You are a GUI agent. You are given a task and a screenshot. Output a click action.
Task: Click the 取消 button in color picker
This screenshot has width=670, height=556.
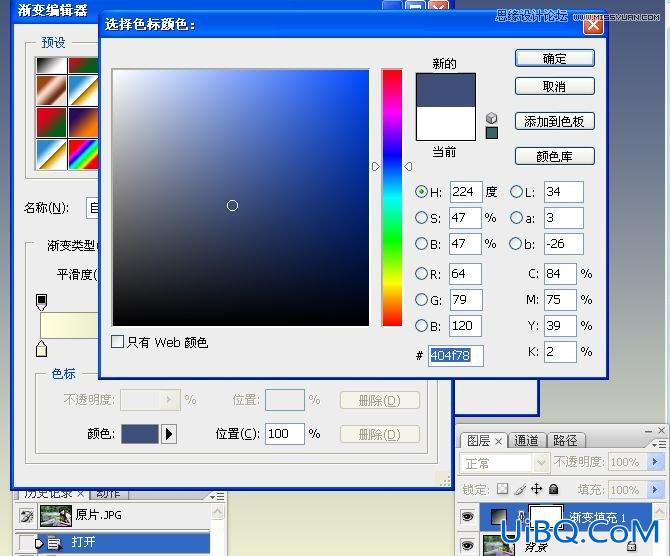pos(555,86)
